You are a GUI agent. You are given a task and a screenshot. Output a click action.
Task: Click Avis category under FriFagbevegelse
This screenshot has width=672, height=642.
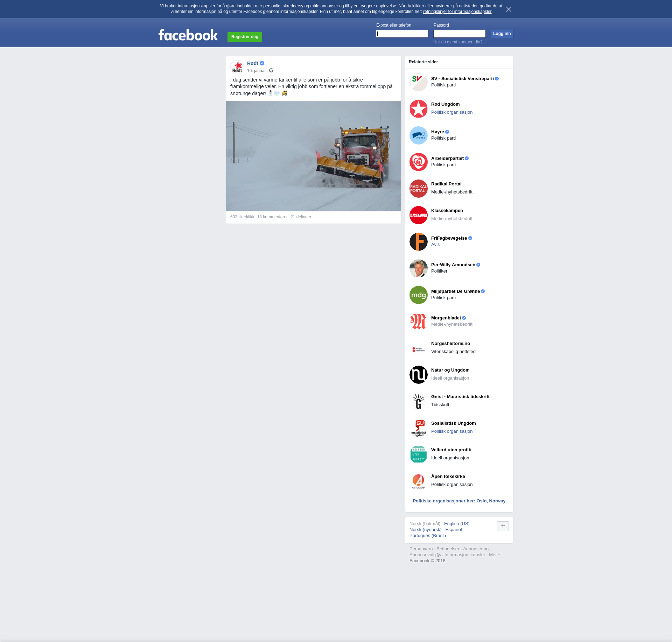tap(435, 245)
